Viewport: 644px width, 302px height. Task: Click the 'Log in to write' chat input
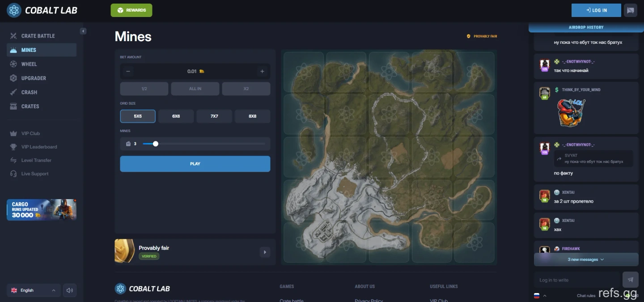tap(577, 280)
